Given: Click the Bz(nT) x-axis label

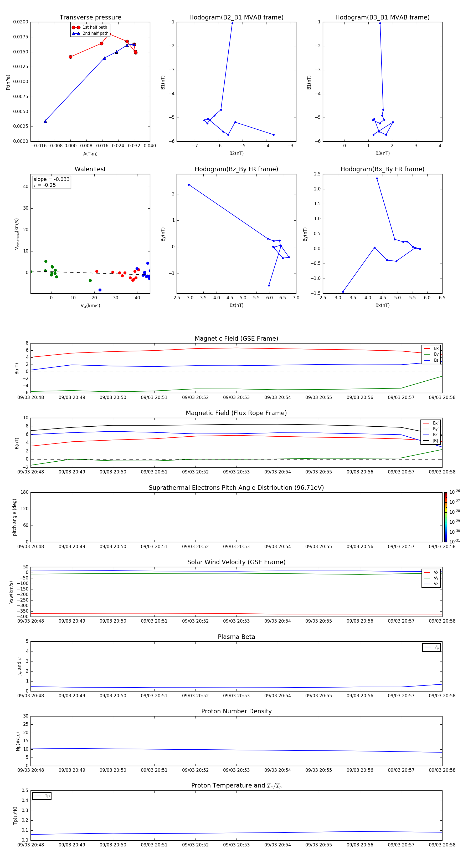Looking at the screenshot, I should pos(236,305).
